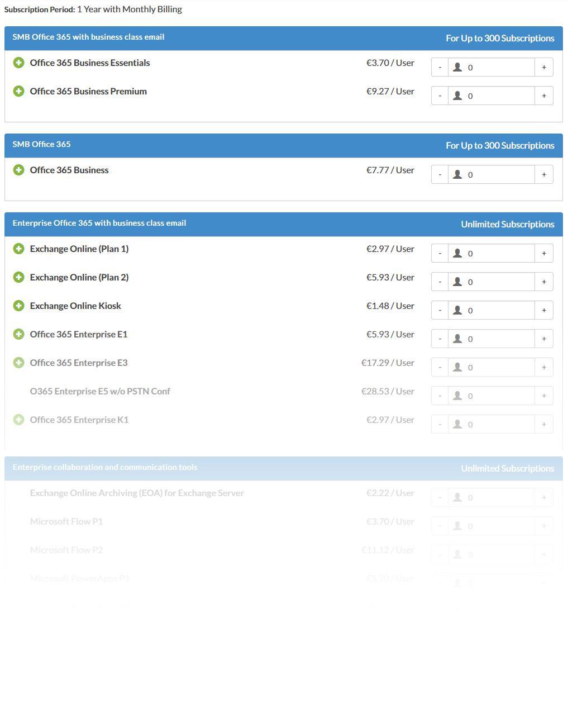Increase Office 365 Business quantity with plus
The width and height of the screenshot is (568, 728).
coord(544,174)
